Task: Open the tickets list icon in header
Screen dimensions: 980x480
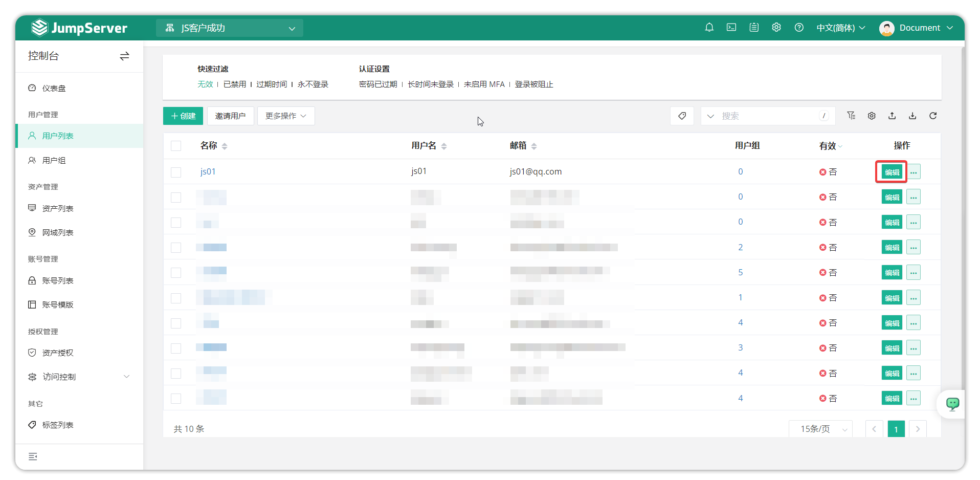Action: tap(754, 28)
